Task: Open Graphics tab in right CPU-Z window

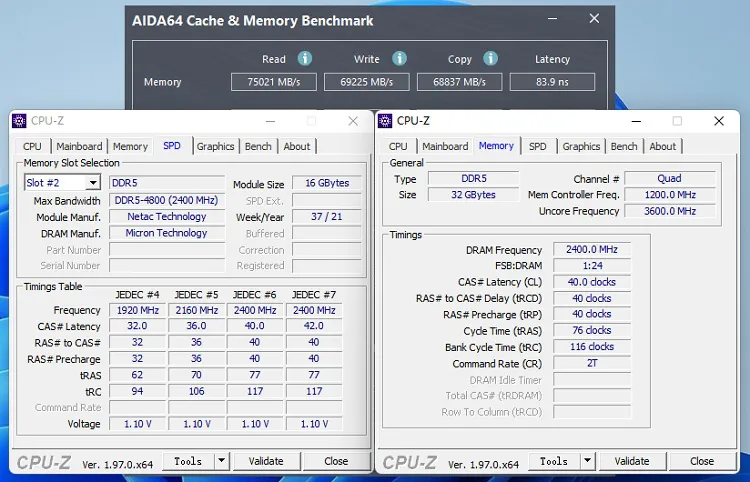Action: 581,146
